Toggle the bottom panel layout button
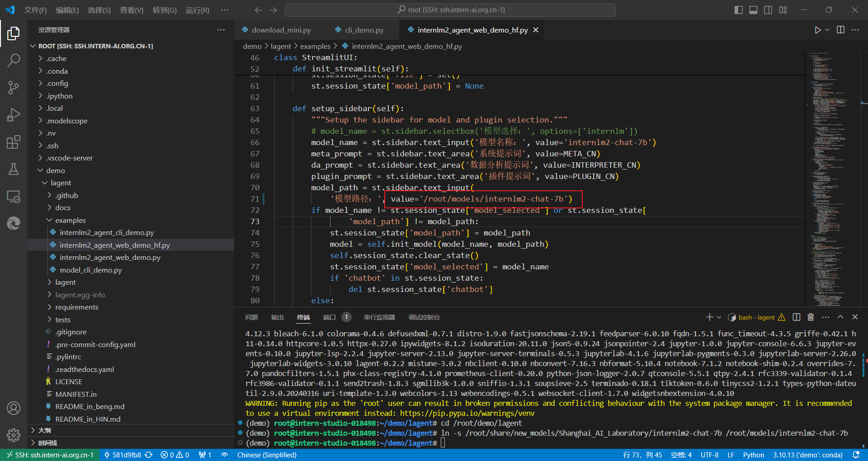The height and width of the screenshot is (461, 868). pyautogui.click(x=753, y=10)
